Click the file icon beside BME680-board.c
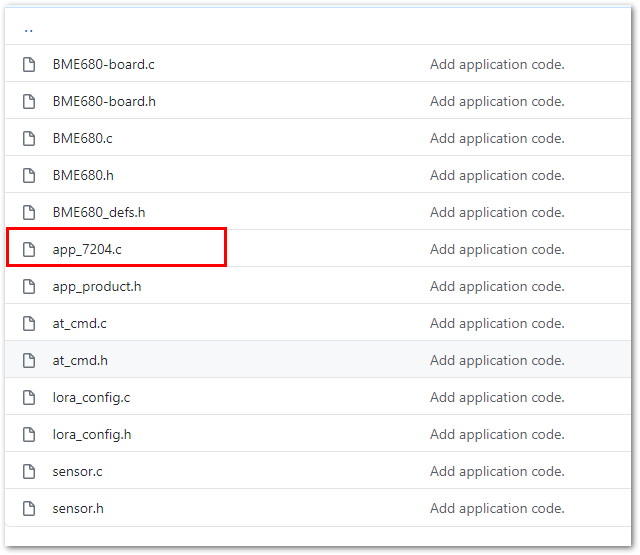This screenshot has width=640, height=555. [29, 64]
